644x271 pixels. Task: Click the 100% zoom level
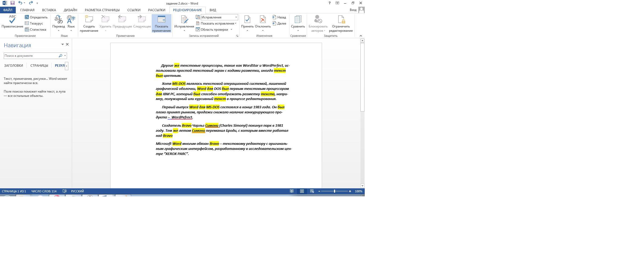(x=359, y=191)
